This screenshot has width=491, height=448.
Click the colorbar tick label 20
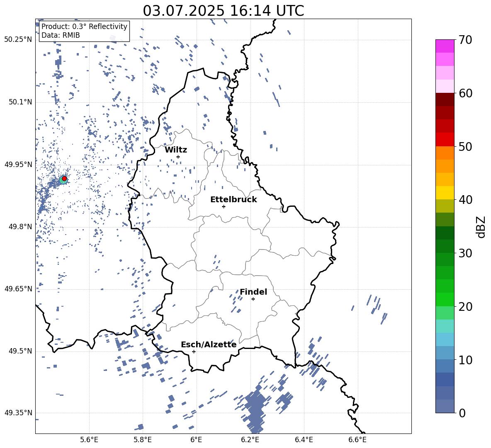(465, 307)
